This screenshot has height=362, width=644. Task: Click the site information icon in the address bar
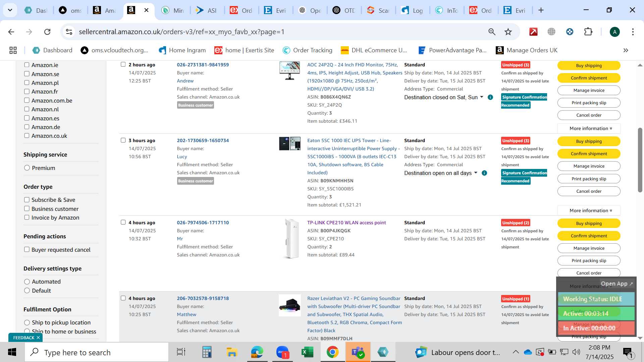coord(69,32)
